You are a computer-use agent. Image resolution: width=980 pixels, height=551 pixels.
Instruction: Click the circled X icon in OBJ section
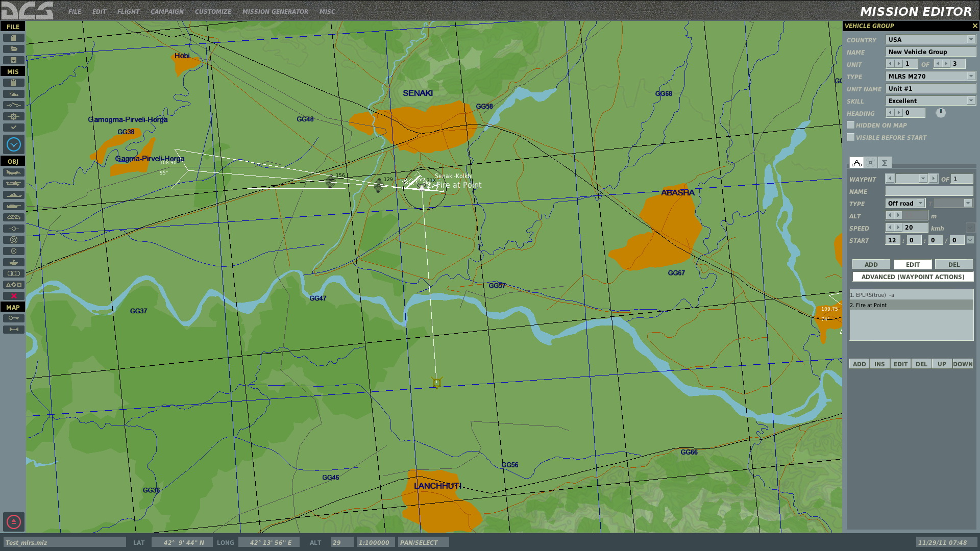[14, 251]
